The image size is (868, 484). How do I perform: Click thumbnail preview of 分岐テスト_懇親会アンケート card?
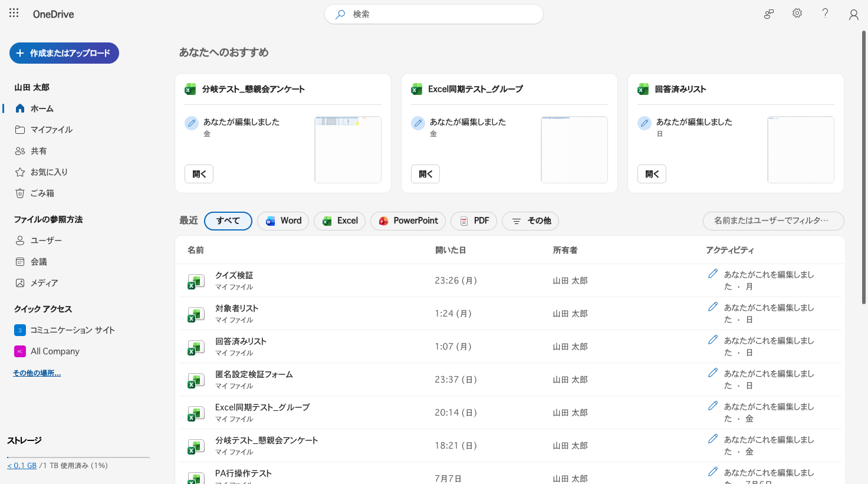(348, 150)
